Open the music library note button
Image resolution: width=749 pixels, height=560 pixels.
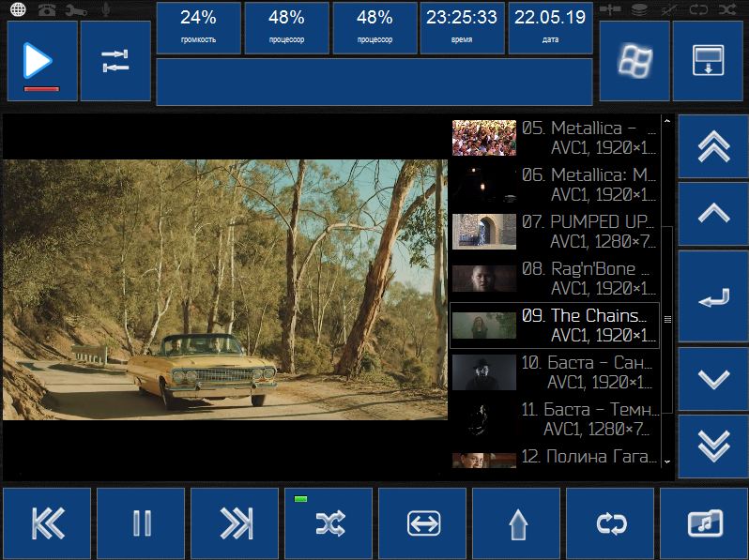(x=704, y=523)
